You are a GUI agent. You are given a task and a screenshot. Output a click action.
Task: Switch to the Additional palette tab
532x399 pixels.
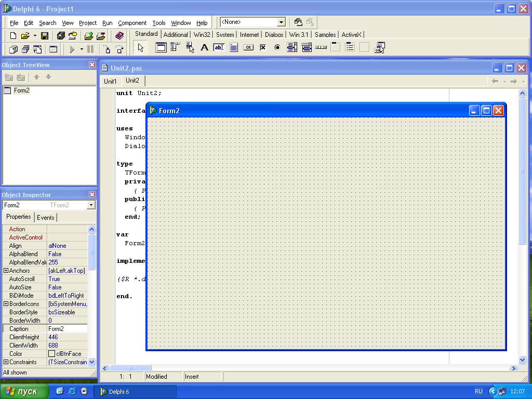point(176,35)
